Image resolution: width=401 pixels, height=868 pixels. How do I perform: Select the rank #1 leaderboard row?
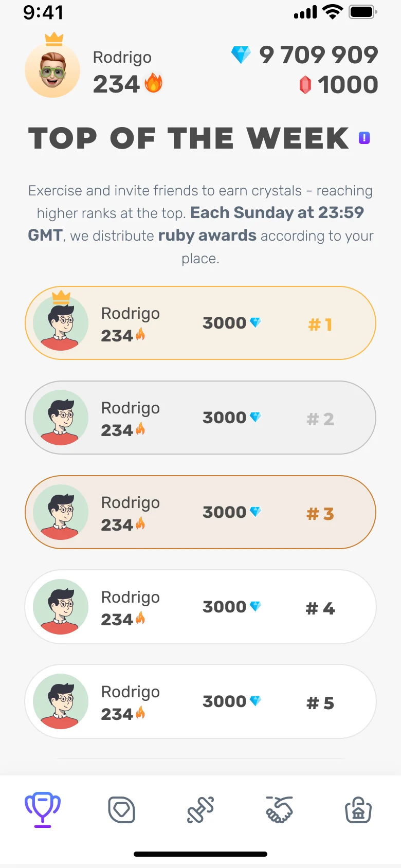tap(200, 323)
